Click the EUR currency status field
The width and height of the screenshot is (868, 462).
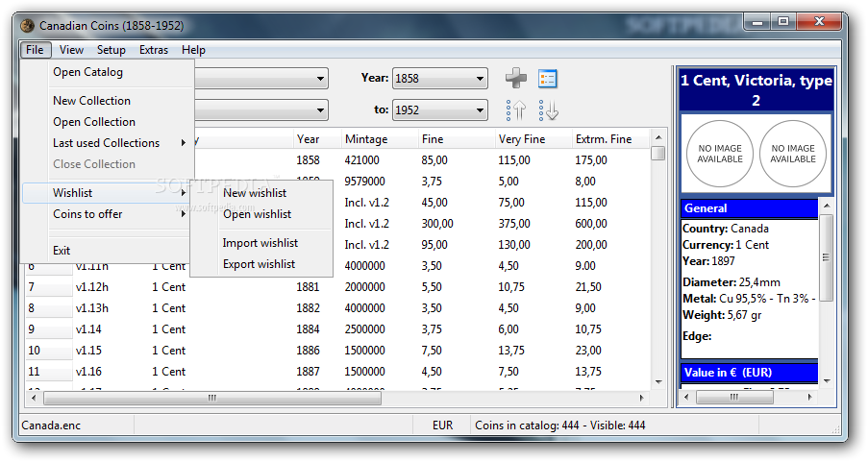442,426
